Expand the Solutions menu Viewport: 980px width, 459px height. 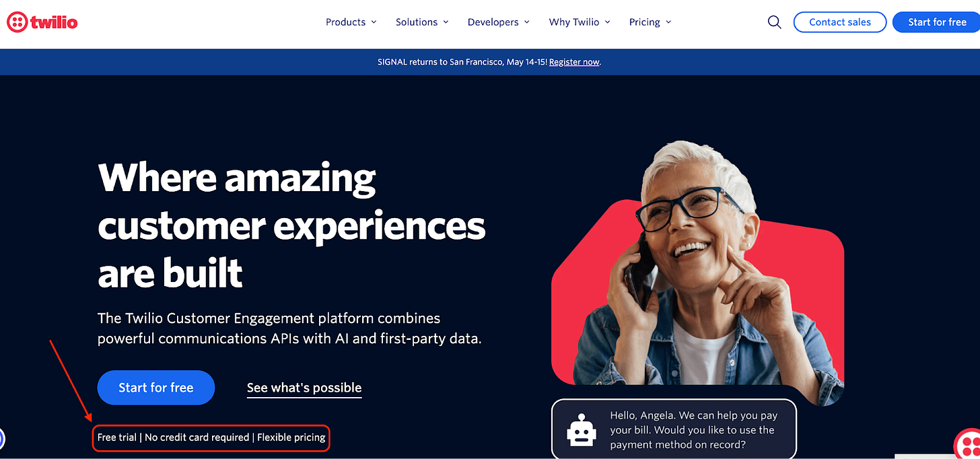[x=422, y=22]
